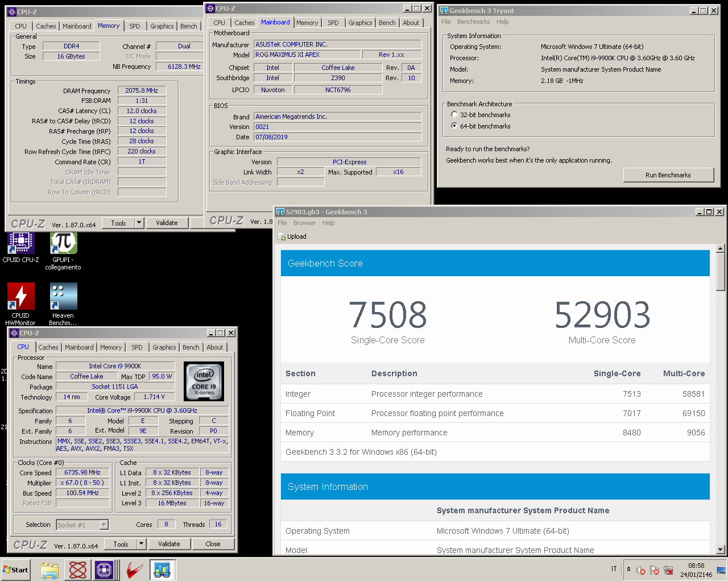Open the Socket #1 selection combo box
Viewport: 728px width, 582px height.
[x=82, y=525]
